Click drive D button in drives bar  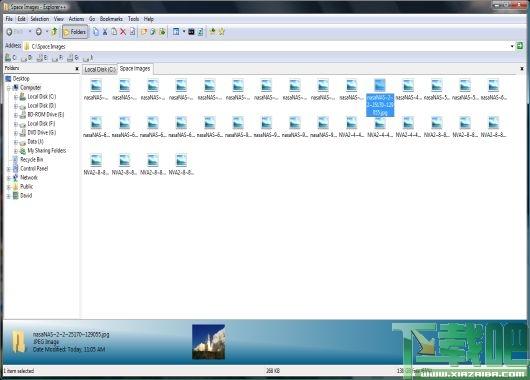pos(27,58)
